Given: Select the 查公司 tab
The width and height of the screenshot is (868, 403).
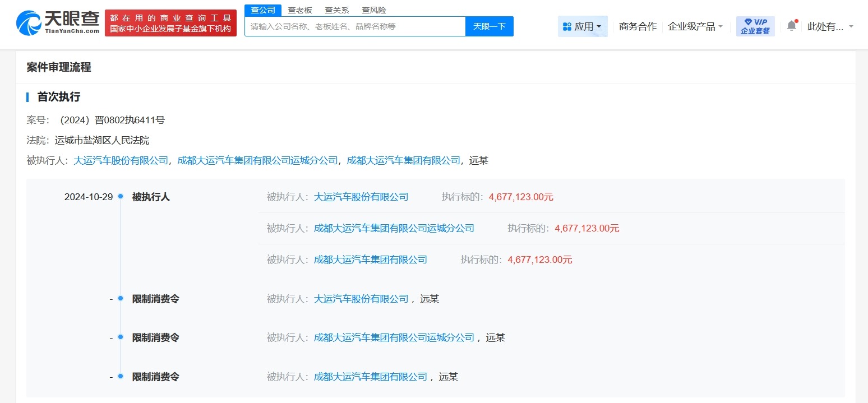Looking at the screenshot, I should pyautogui.click(x=262, y=9).
